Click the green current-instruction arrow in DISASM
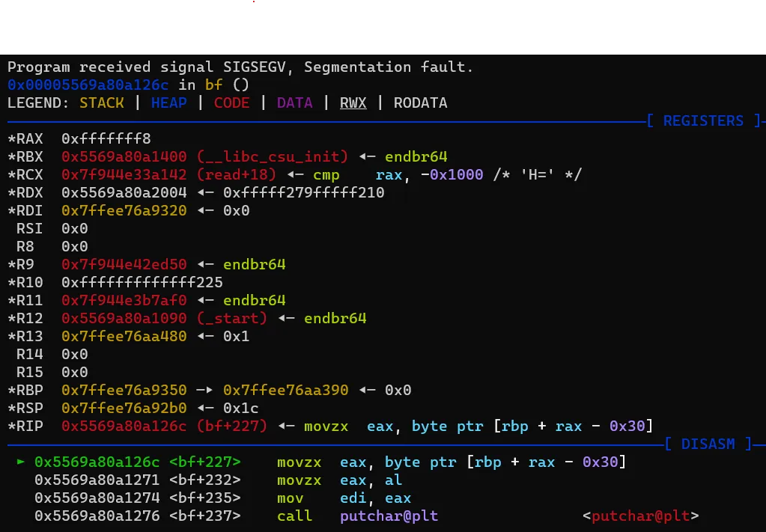The width and height of the screenshot is (766, 532). 21,462
